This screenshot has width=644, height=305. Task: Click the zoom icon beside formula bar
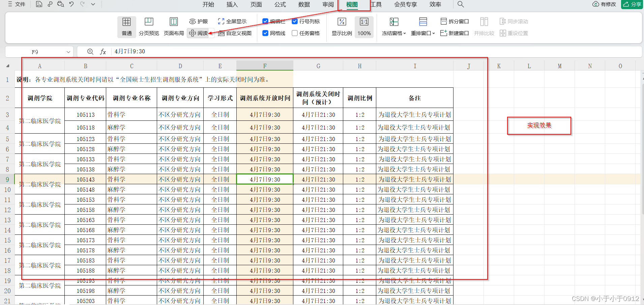[x=90, y=52]
